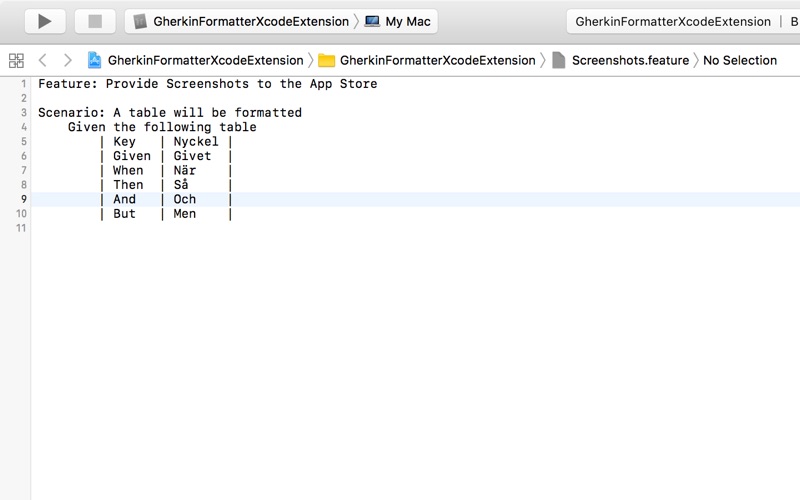Choose the My Mac run destination
The height and width of the screenshot is (500, 800).
[408, 21]
